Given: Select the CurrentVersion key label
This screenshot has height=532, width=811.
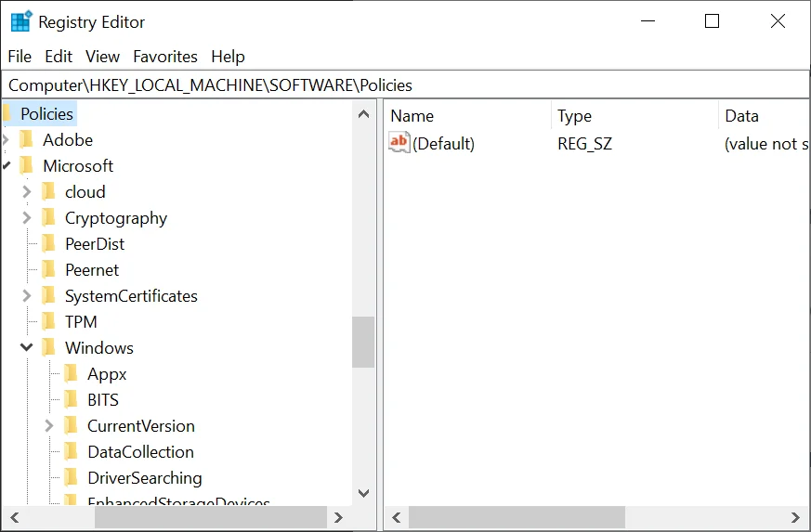Looking at the screenshot, I should (x=141, y=425).
